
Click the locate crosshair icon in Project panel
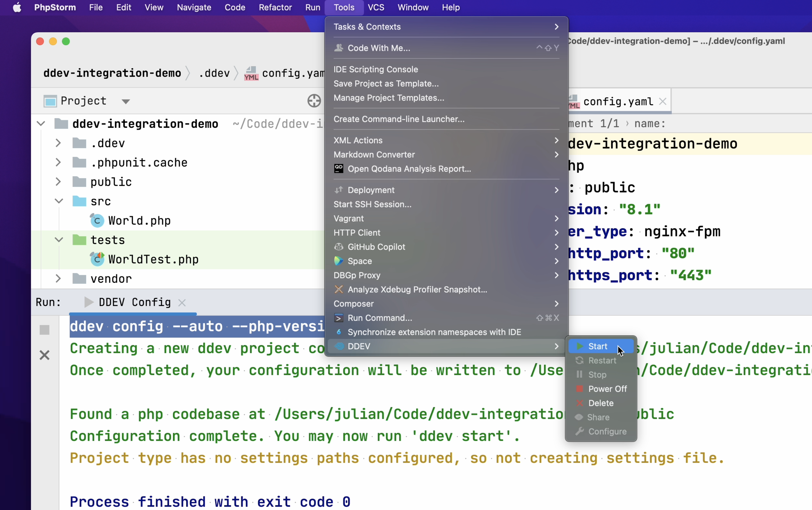tap(314, 101)
